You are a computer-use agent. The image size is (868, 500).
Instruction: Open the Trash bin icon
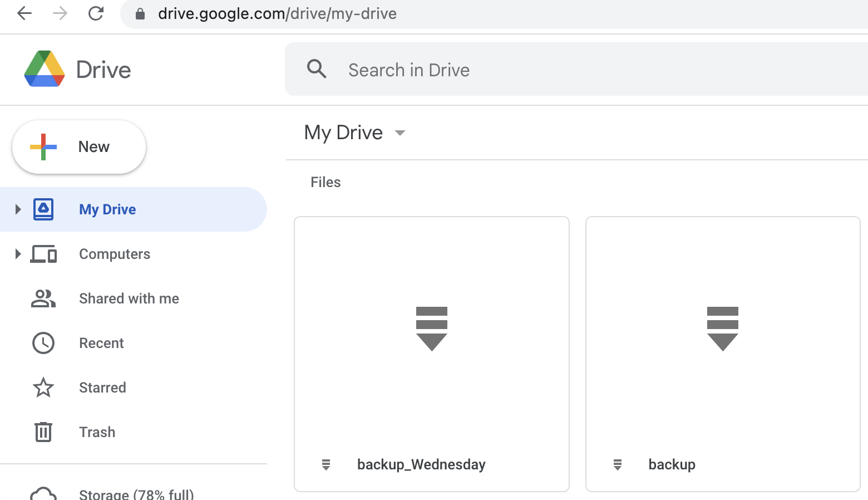pos(43,432)
